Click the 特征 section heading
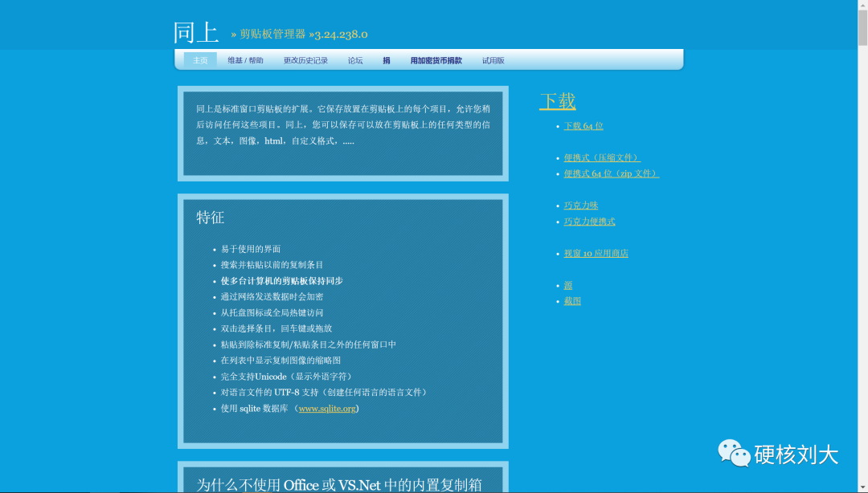This screenshot has width=868, height=493. pyautogui.click(x=211, y=218)
